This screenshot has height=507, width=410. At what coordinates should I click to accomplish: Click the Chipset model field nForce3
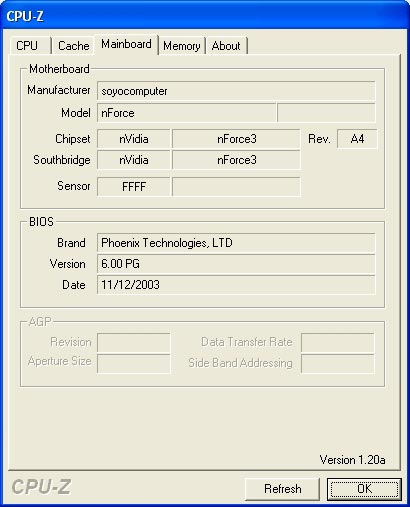pyautogui.click(x=236, y=139)
